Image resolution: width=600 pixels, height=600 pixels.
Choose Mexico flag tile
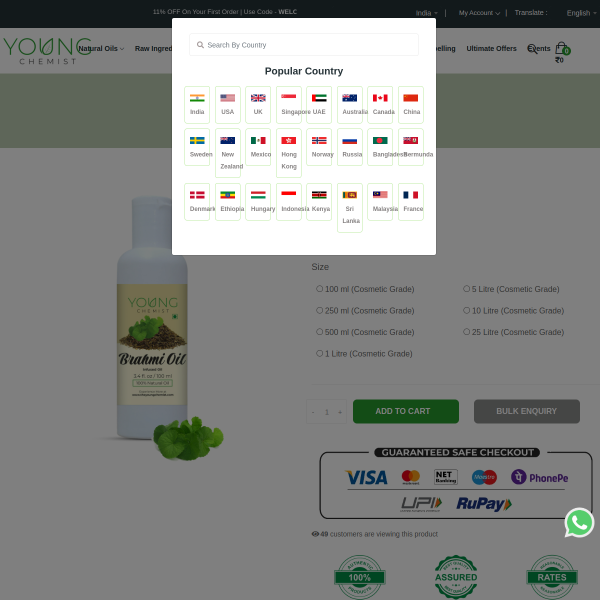pos(258,147)
